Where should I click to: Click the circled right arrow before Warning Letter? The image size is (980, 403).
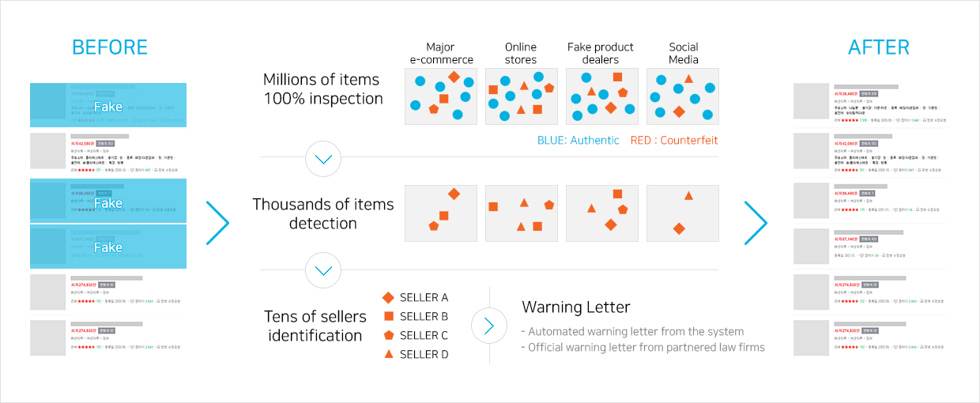[x=489, y=326]
